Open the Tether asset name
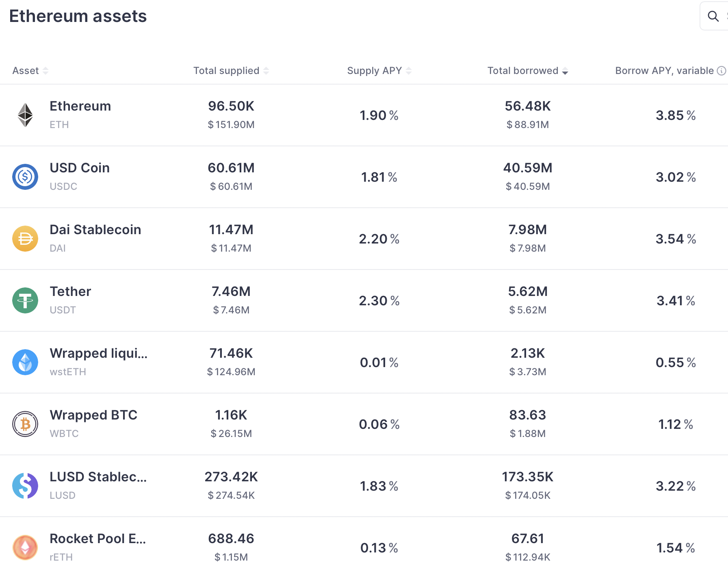The height and width of the screenshot is (574, 728). click(70, 291)
